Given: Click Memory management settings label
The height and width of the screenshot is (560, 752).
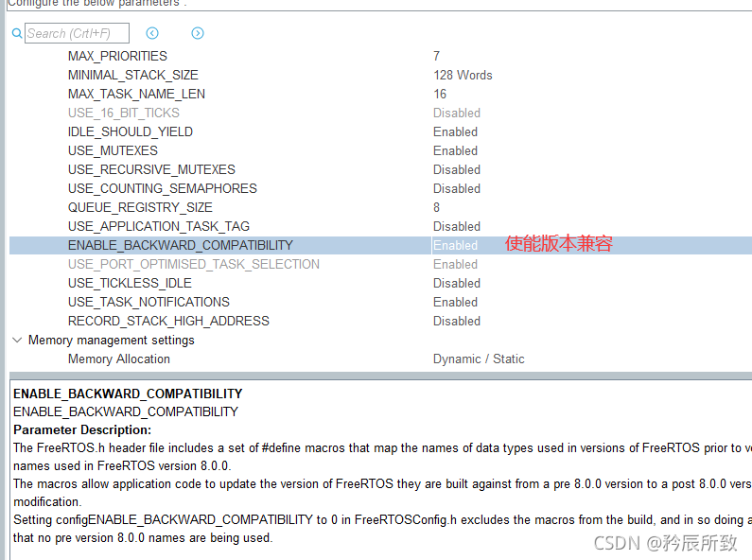Looking at the screenshot, I should pos(112,340).
